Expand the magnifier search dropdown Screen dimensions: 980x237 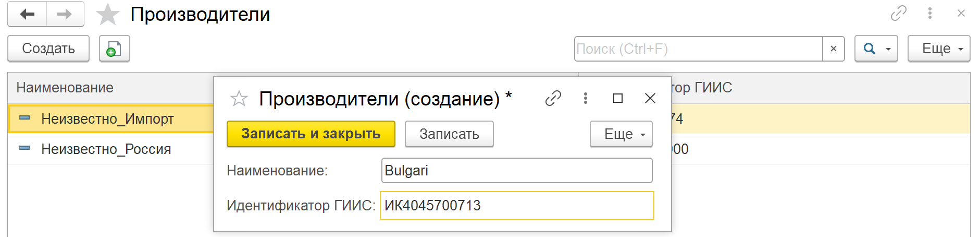876,49
